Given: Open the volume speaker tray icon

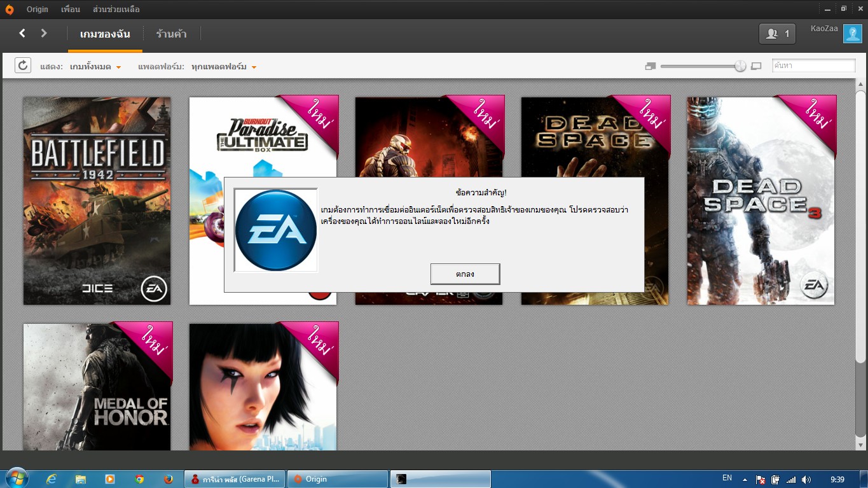Looking at the screenshot, I should pyautogui.click(x=806, y=479).
